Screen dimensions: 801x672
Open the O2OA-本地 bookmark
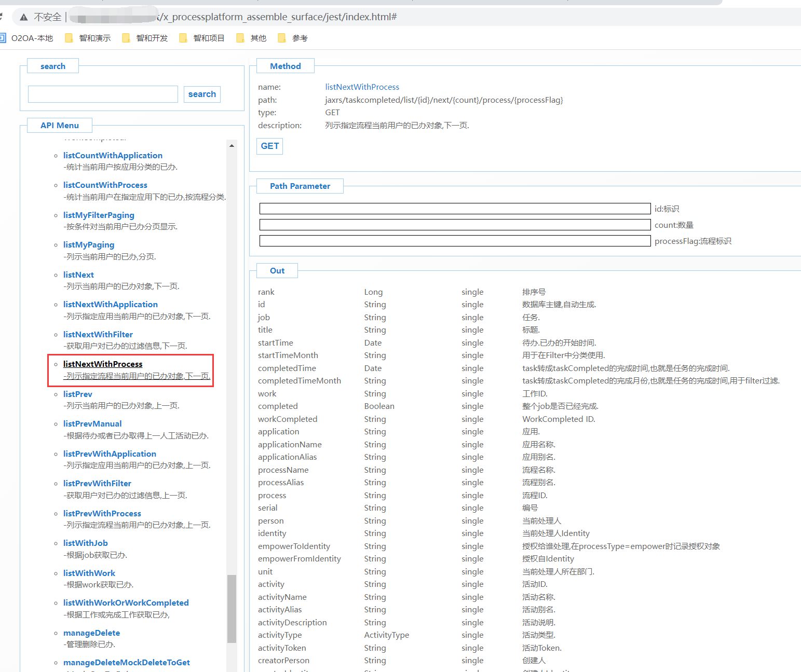click(x=31, y=38)
